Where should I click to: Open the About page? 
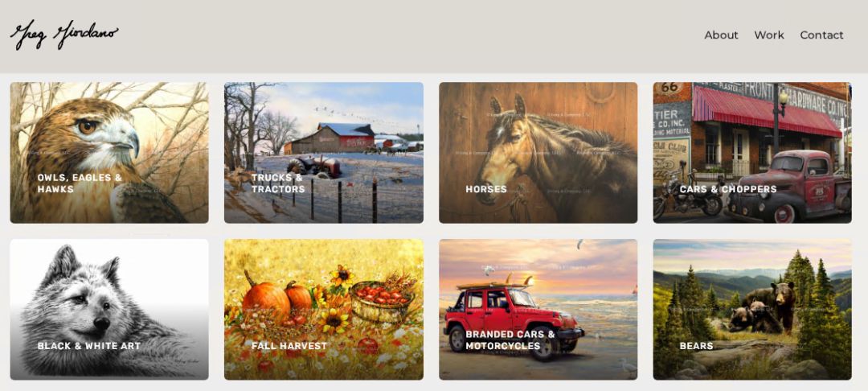(721, 35)
